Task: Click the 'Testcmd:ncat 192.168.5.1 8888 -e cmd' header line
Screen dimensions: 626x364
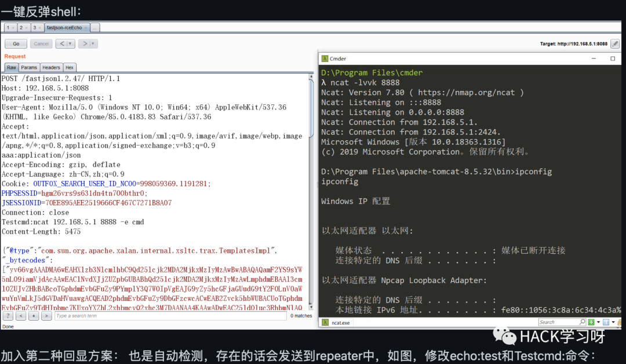Action: coord(73,222)
